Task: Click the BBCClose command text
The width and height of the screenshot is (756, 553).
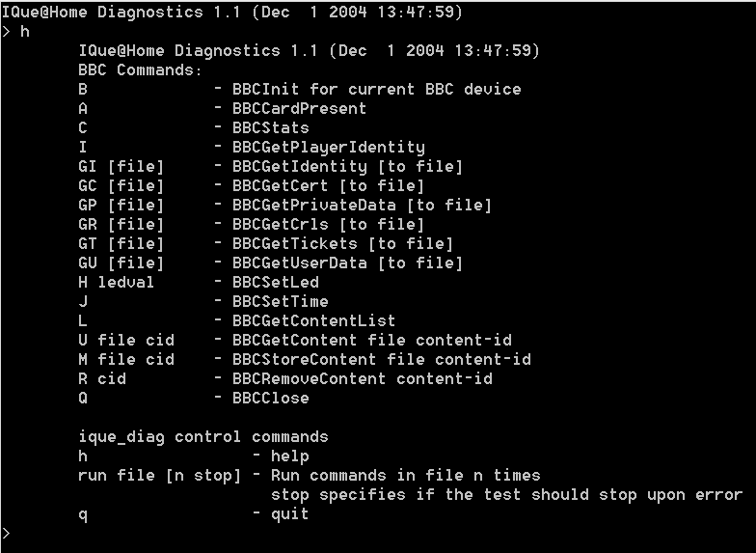Action: [270, 398]
